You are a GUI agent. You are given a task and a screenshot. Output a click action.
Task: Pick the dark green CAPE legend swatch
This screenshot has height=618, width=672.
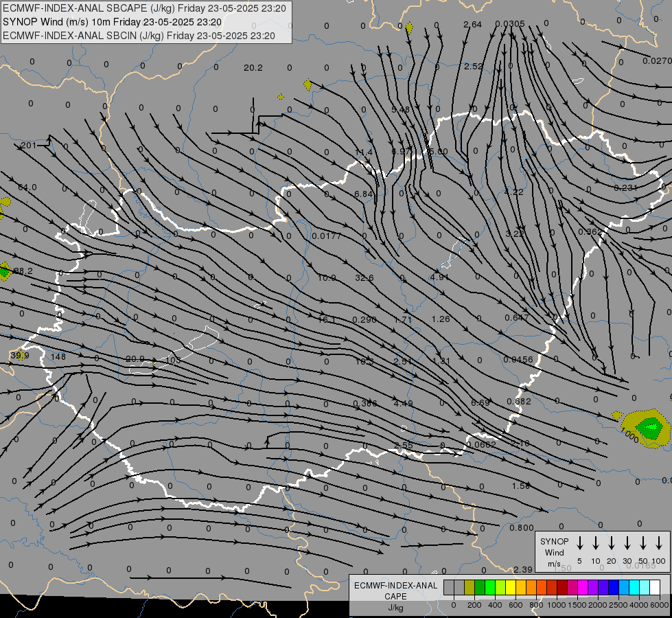coord(480,588)
